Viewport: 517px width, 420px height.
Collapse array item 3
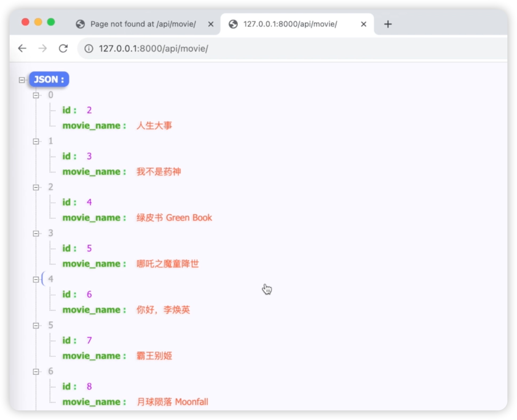[36, 234]
